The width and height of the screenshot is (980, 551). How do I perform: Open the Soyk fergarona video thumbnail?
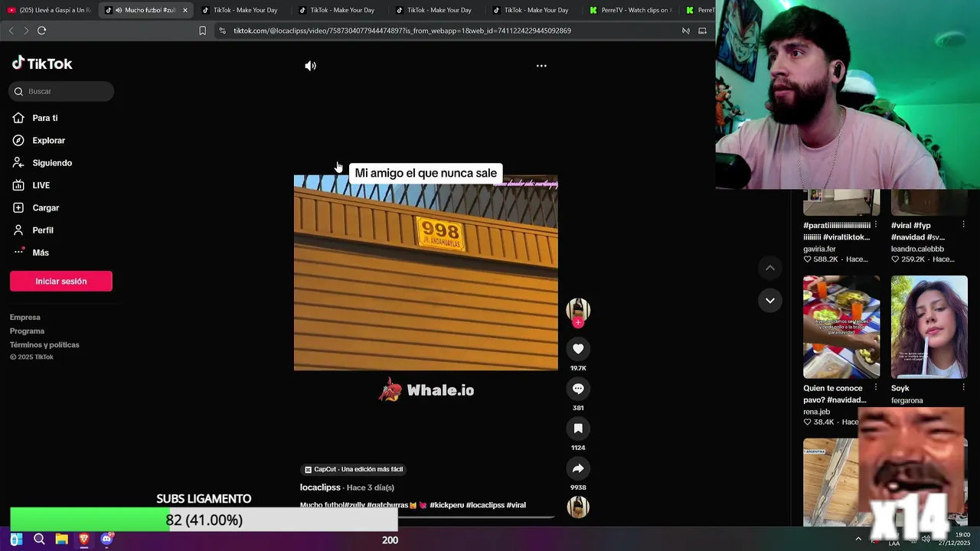pyautogui.click(x=929, y=327)
